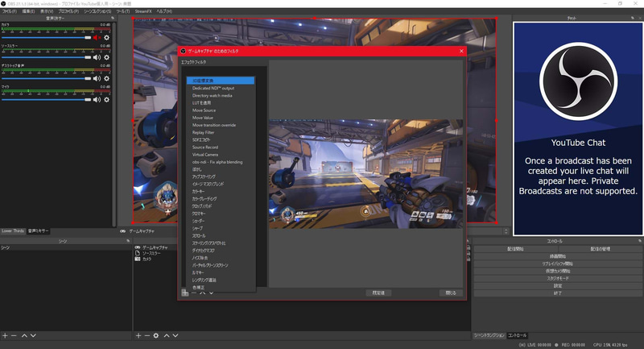This screenshot has width=644, height=349.
Task: Switch to the Lower Thirds tab
Action: [x=13, y=231]
